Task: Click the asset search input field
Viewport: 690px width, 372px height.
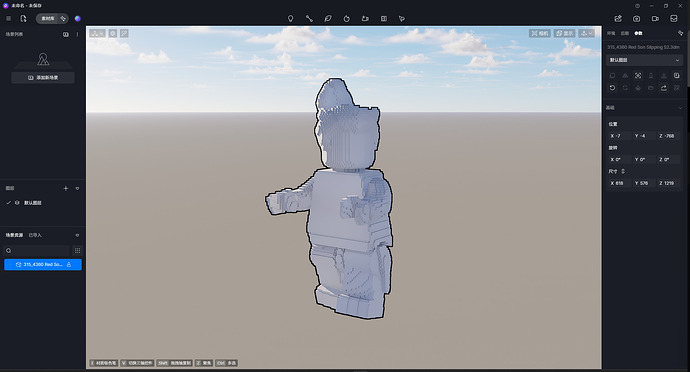Action: (37, 250)
